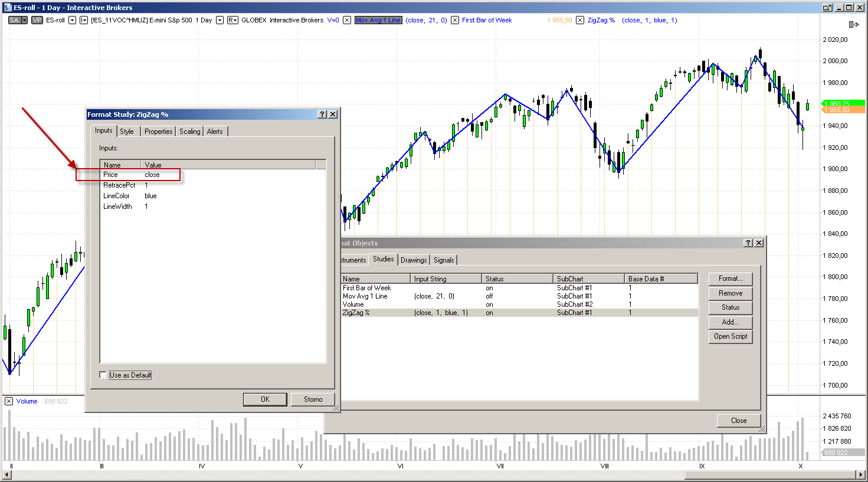This screenshot has height=482, width=868.
Task: Click the Open Script button
Action: [731, 336]
